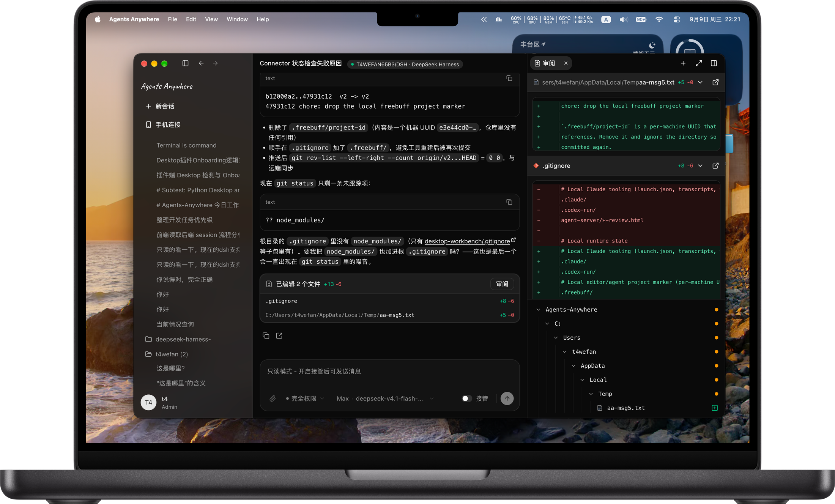Open the 完全权限 permission dropdown
Image resolution: width=835 pixels, height=504 pixels.
[305, 398]
